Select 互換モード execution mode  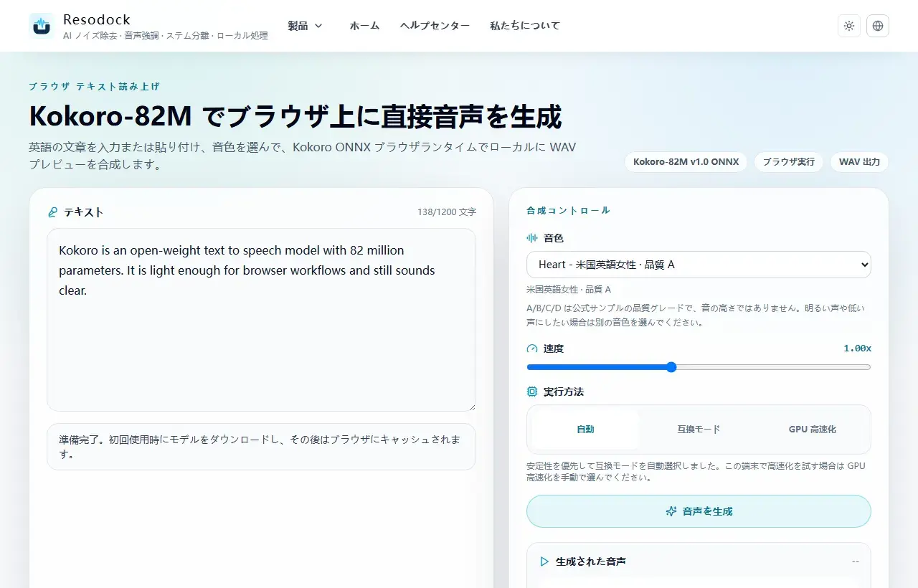coord(699,430)
